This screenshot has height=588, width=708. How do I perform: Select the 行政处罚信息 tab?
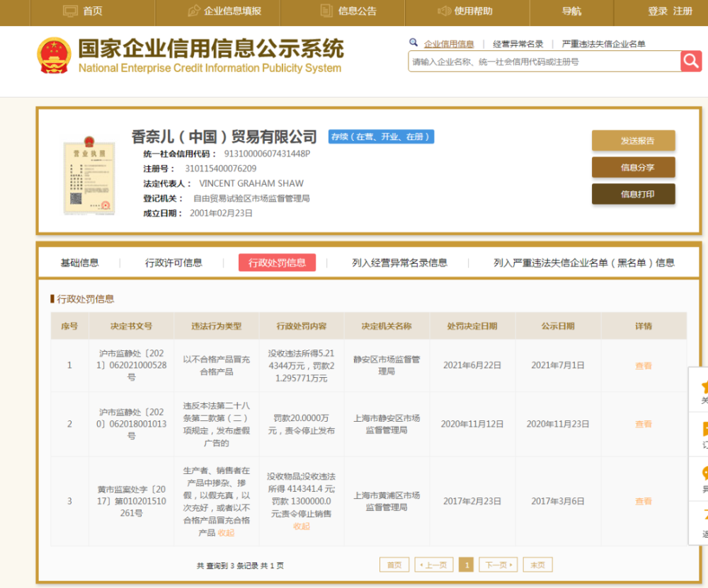coord(277,263)
